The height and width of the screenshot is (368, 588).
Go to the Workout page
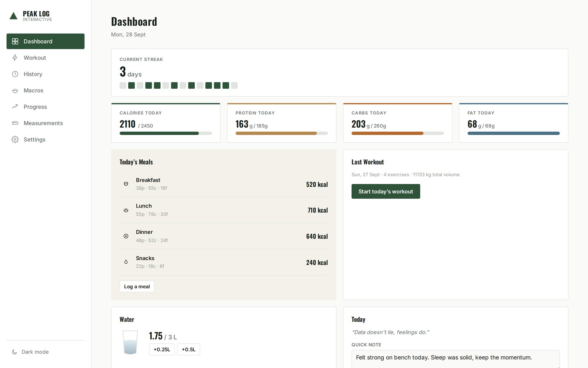click(x=46, y=58)
